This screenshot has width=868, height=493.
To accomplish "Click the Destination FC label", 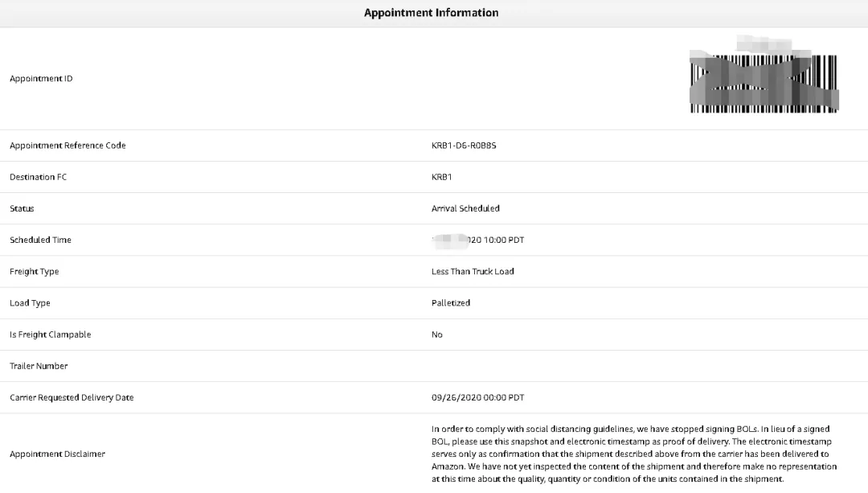I will coord(39,177).
